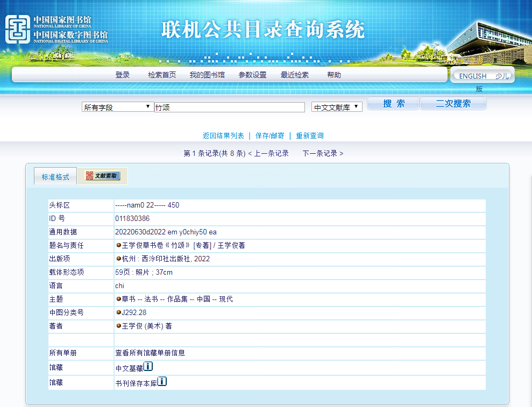Open 我的图书馆 menu item
This screenshot has height=407, width=532.
(x=207, y=75)
